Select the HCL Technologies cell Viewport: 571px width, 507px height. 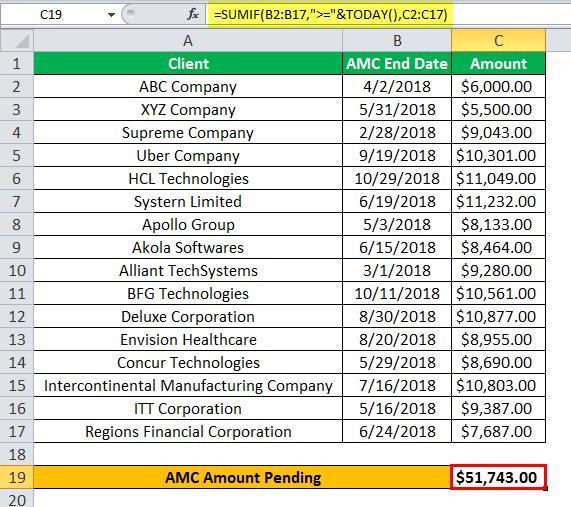click(x=188, y=178)
